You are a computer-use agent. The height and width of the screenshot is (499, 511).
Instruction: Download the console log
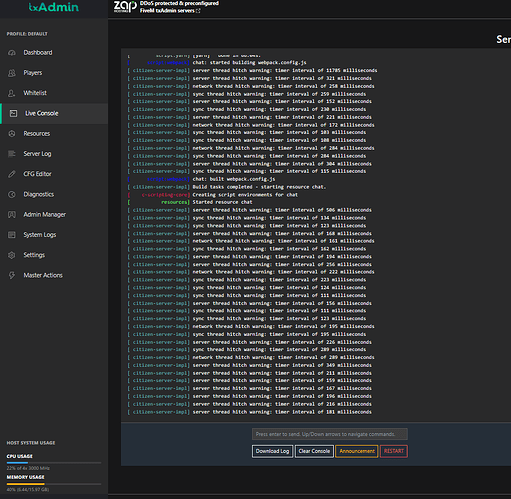(272, 451)
